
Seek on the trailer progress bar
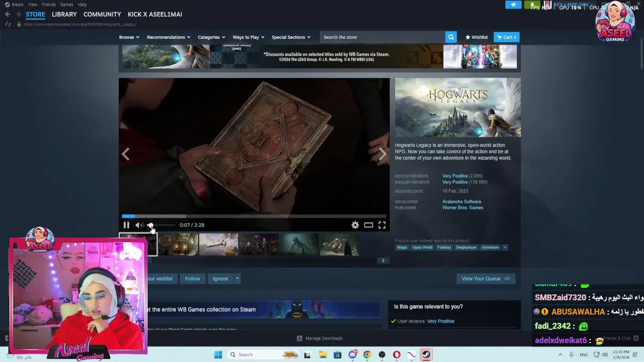coord(254,216)
